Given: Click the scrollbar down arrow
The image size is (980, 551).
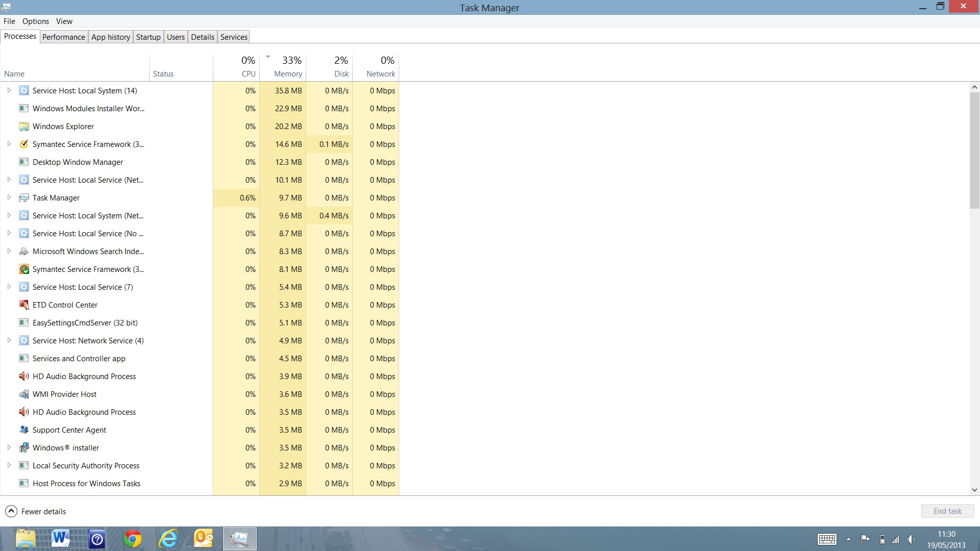Looking at the screenshot, I should click(x=974, y=490).
